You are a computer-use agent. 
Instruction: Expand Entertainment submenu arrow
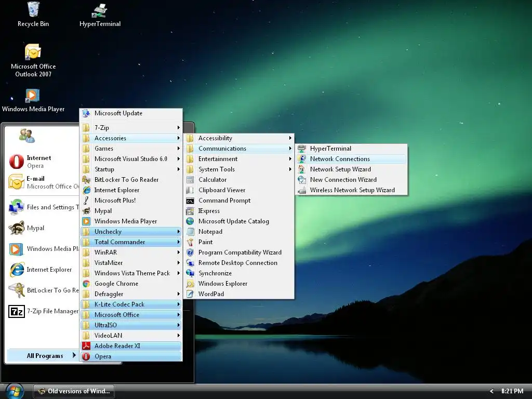(x=290, y=159)
